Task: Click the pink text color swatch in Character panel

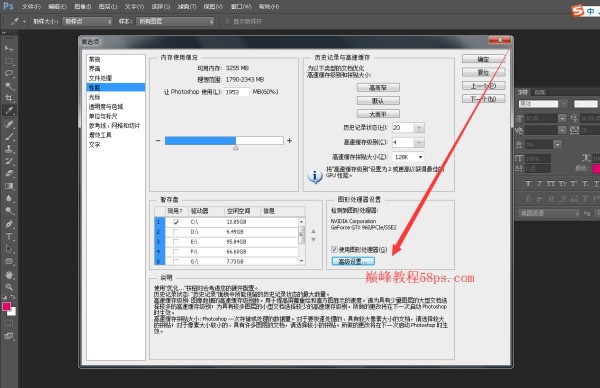Action: [x=596, y=169]
